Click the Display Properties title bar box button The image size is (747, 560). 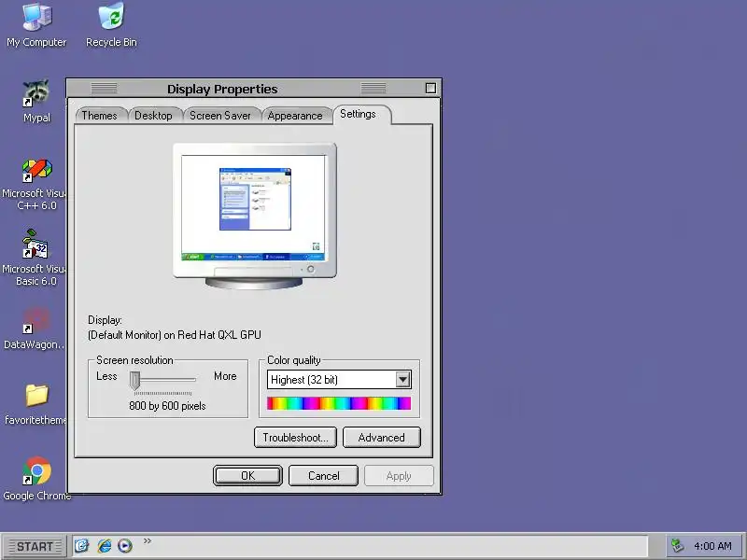coord(430,88)
